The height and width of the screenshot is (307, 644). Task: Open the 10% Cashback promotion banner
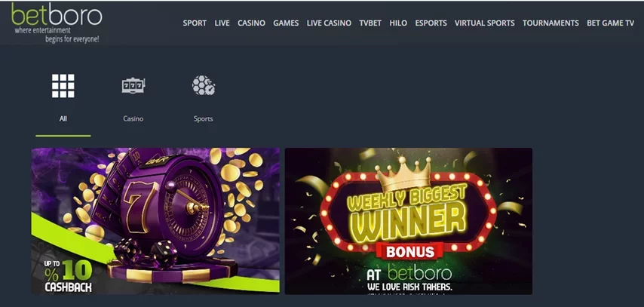(x=155, y=221)
